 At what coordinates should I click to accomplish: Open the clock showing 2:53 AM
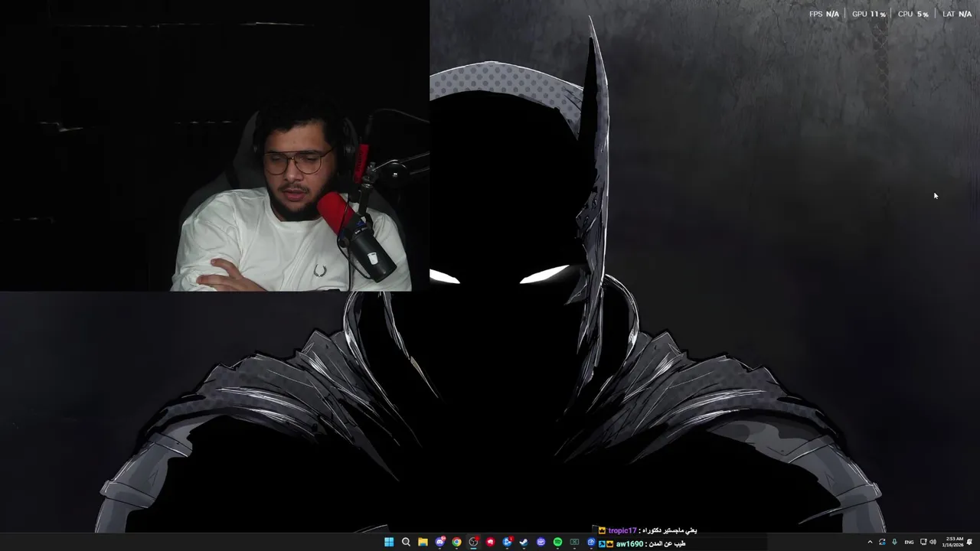[954, 542]
